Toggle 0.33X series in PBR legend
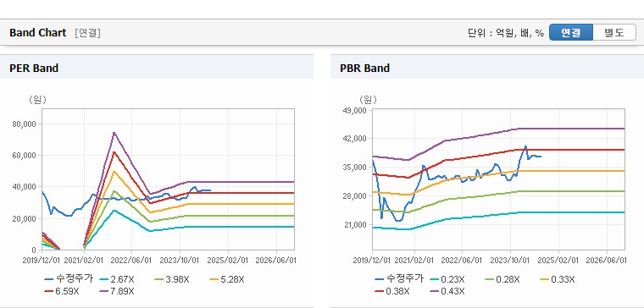 [558, 279]
